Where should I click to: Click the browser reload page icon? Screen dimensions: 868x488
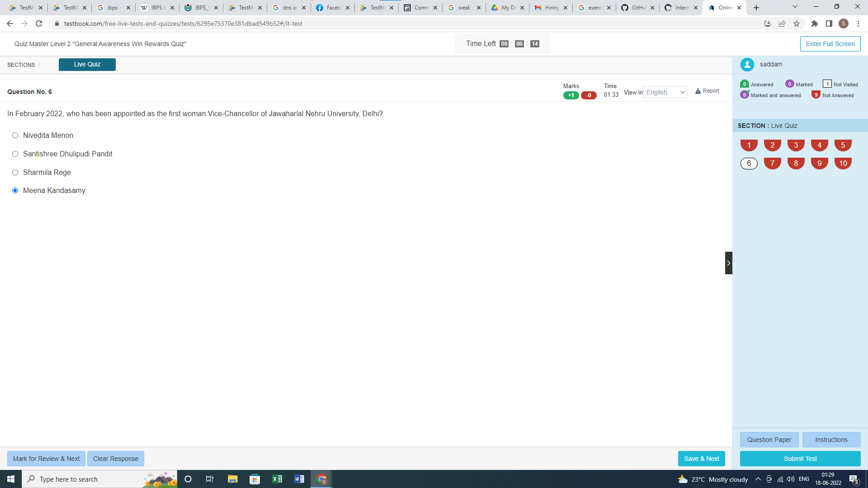coord(39,23)
